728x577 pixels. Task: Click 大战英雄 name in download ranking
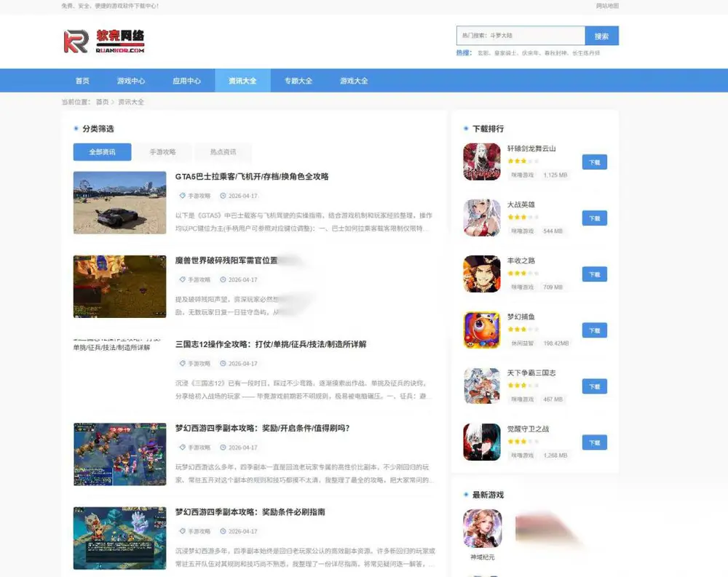coord(521,204)
